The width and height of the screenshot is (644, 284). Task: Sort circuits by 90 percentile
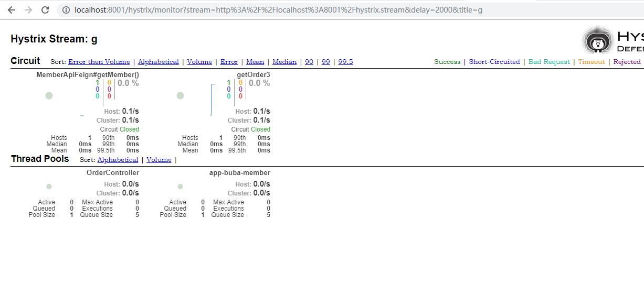click(309, 62)
